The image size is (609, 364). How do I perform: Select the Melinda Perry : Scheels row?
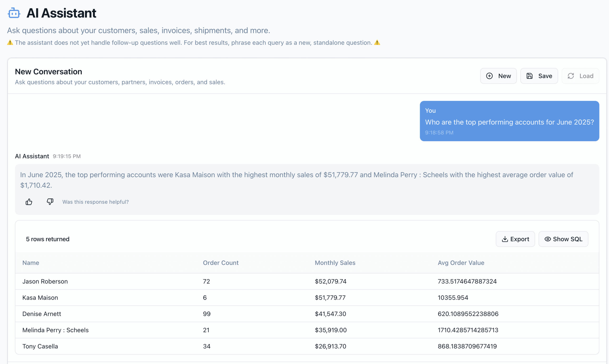point(55,330)
